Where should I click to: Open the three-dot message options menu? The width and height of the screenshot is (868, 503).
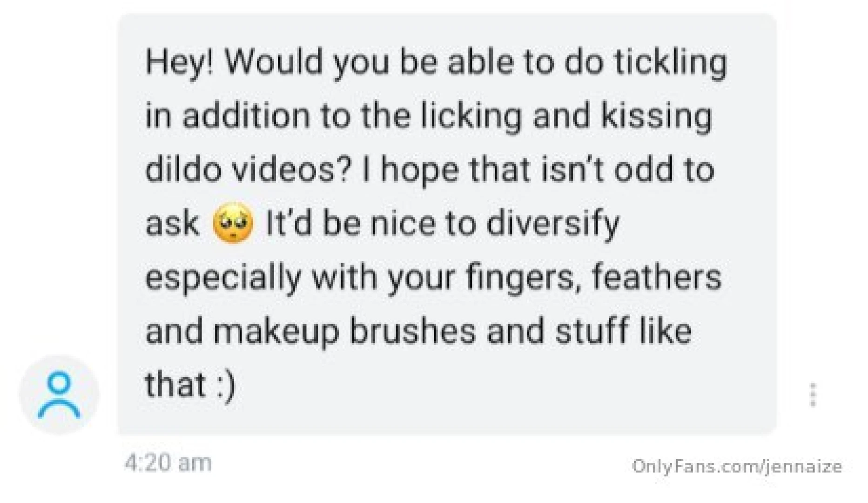tap(813, 394)
